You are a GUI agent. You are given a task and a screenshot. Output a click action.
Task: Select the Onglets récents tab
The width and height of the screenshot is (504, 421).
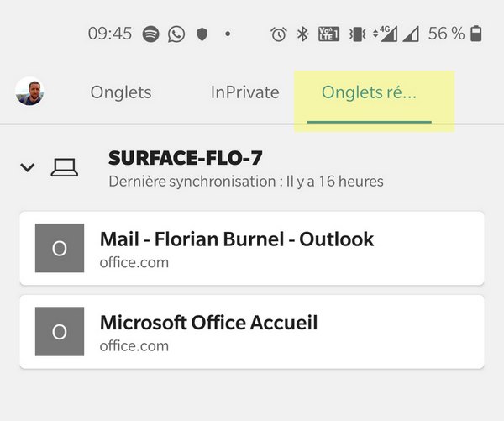369,92
